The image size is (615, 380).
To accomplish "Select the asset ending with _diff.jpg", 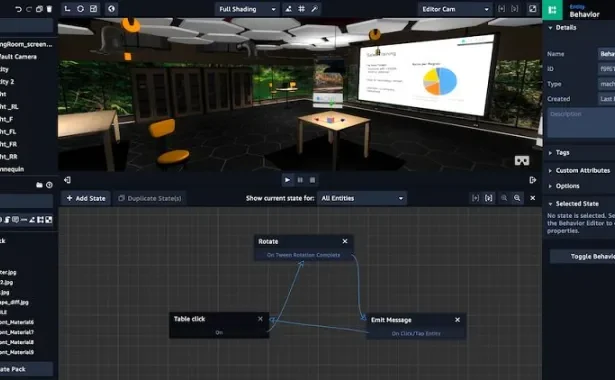I will [15, 302].
